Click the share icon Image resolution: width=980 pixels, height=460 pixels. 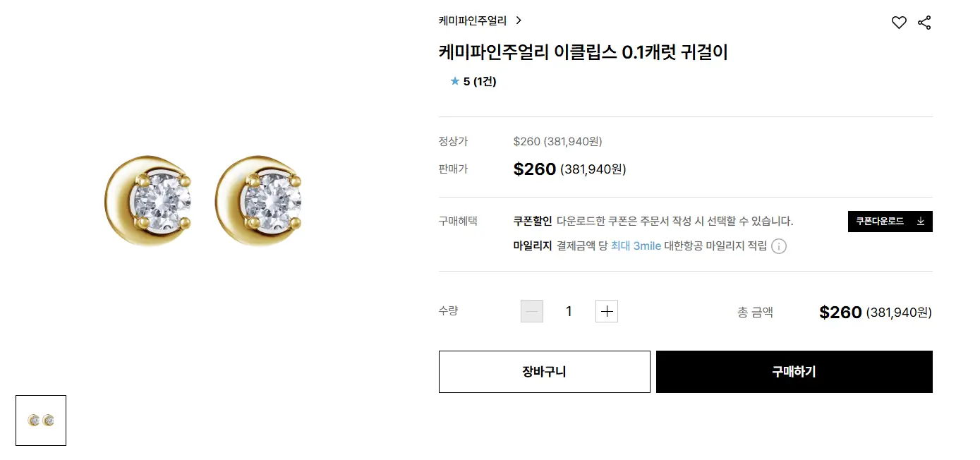[924, 23]
